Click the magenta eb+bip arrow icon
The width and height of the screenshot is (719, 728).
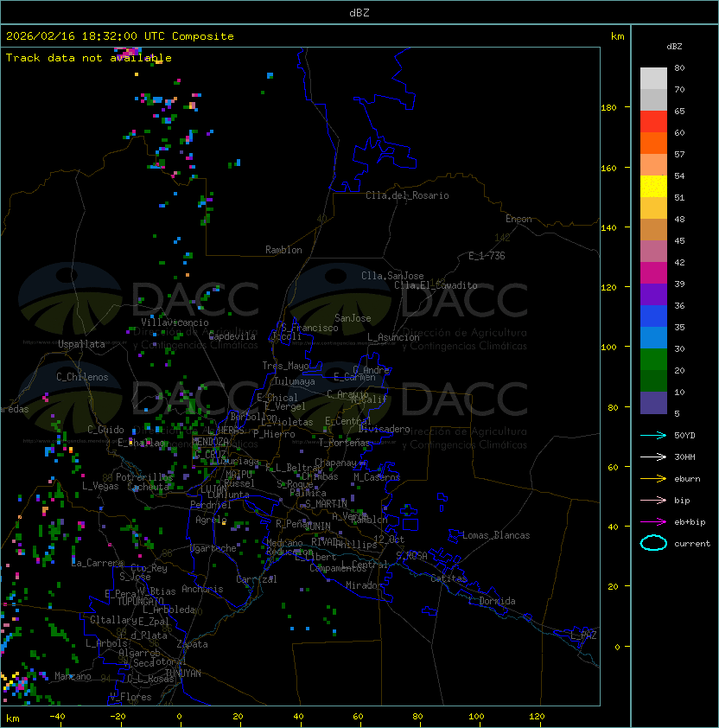(x=653, y=522)
